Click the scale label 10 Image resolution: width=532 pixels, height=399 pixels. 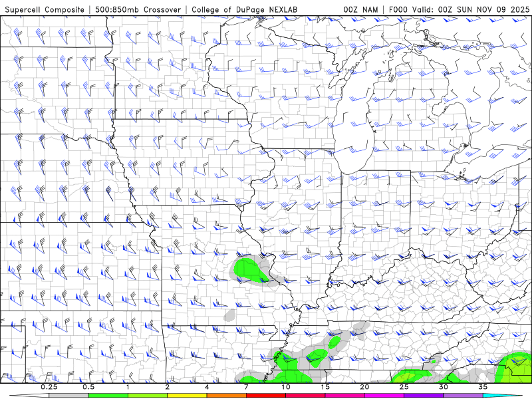click(x=286, y=387)
